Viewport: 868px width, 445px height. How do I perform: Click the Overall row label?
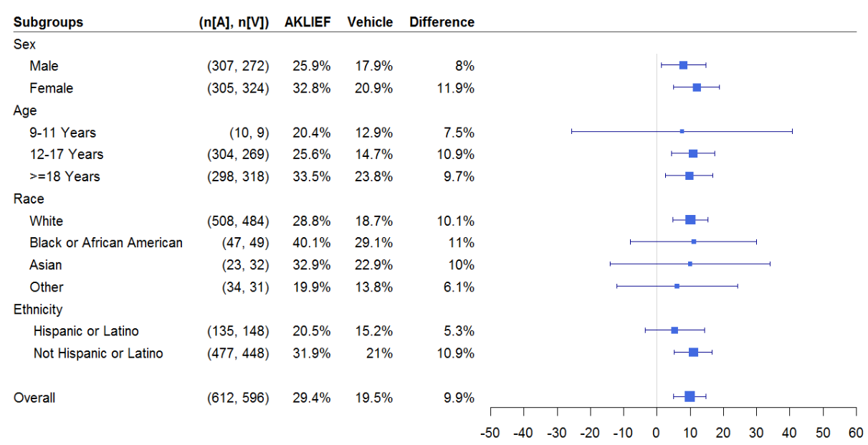(34, 398)
